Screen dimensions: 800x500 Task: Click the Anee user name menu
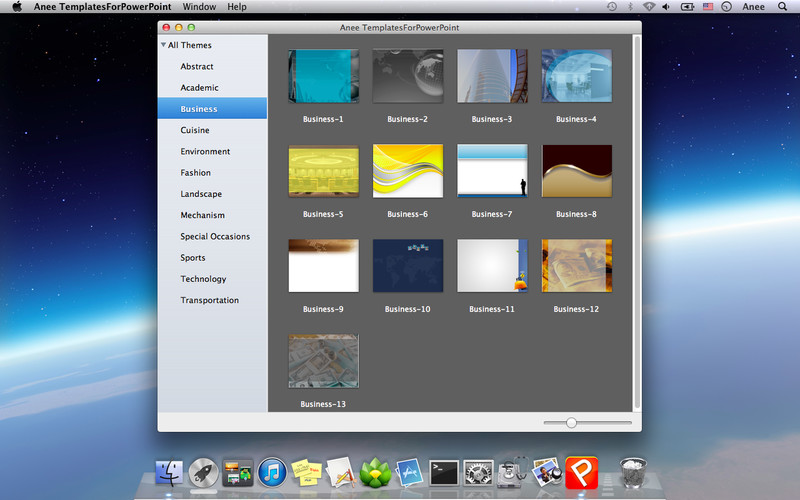point(753,7)
